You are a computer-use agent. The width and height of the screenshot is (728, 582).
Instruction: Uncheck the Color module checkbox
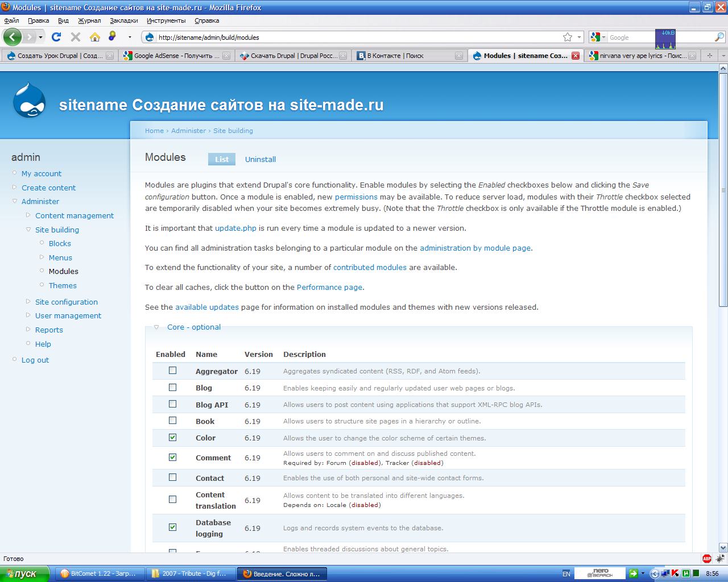coord(172,438)
